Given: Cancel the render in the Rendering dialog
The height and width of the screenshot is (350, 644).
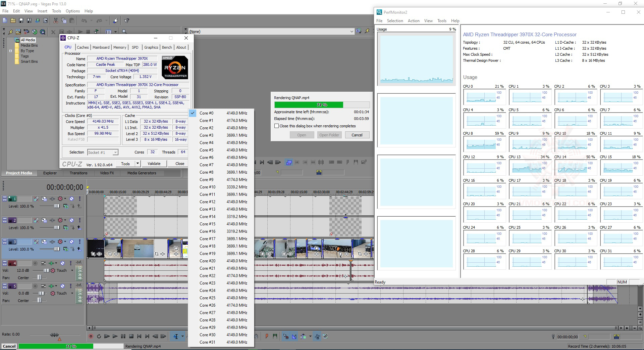Looking at the screenshot, I should click(357, 135).
